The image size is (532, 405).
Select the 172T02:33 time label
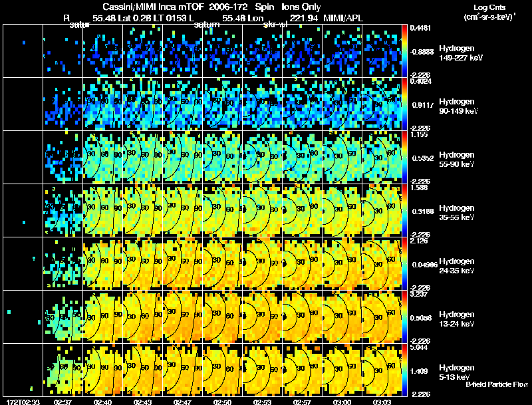coord(23,402)
